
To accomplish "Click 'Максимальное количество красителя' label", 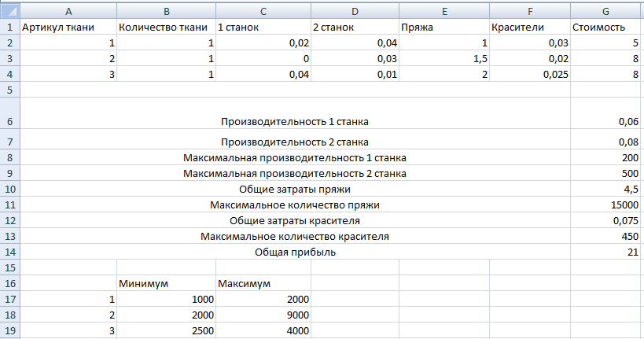I will coord(295,236).
